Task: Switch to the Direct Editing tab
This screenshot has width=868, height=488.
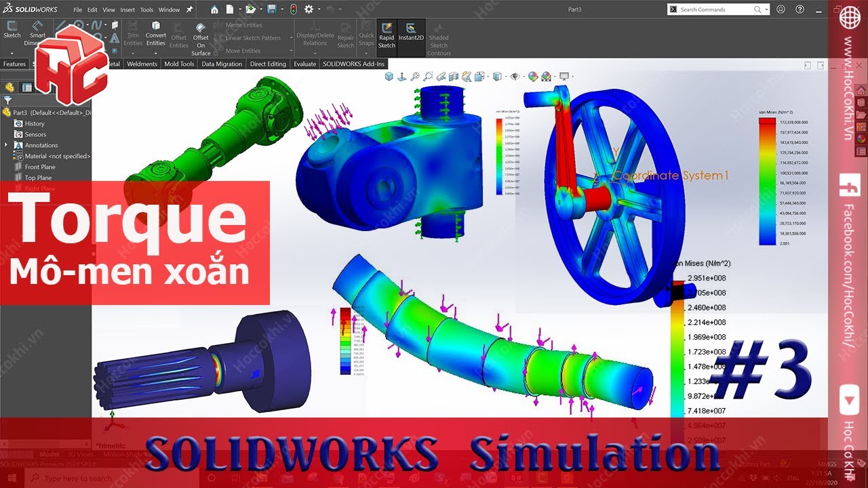Action: click(x=268, y=64)
